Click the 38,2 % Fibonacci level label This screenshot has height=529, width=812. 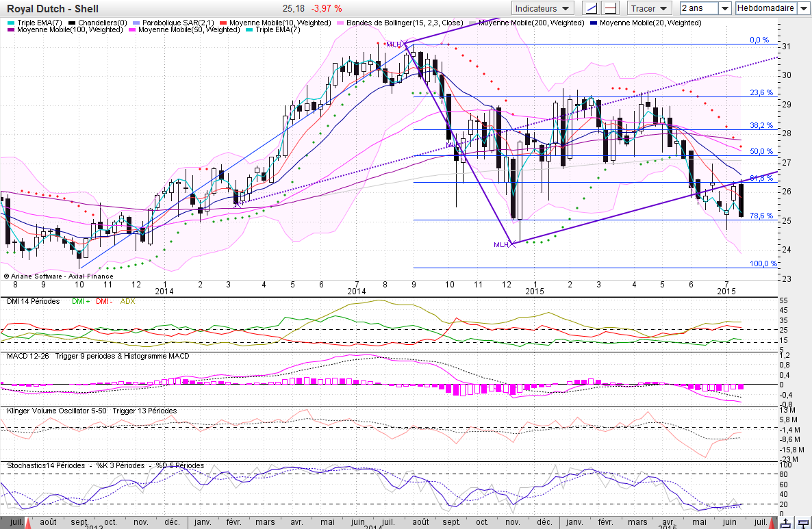[761, 125]
